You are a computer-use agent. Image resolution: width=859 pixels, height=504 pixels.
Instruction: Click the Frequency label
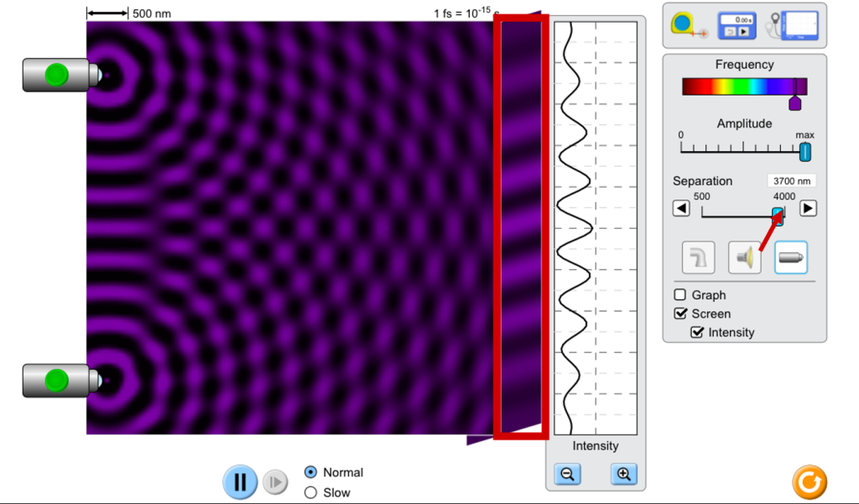[x=745, y=65]
